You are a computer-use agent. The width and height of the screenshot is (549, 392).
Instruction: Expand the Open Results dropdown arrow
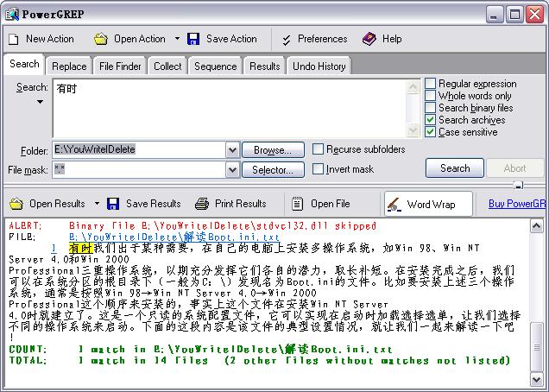pos(97,204)
